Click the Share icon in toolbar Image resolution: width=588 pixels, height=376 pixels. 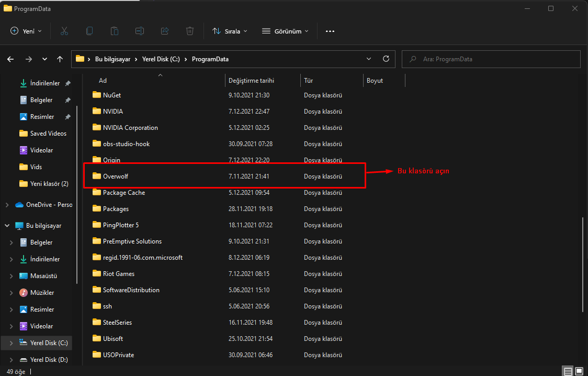(x=165, y=31)
